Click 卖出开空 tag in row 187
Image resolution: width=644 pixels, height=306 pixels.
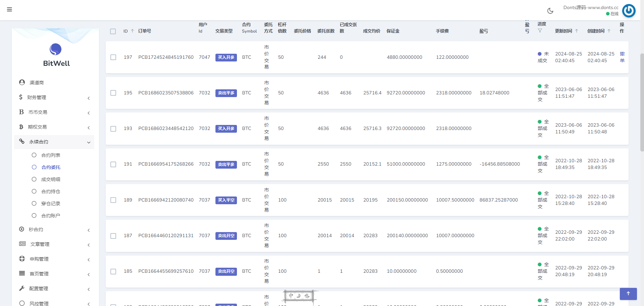coord(226,236)
